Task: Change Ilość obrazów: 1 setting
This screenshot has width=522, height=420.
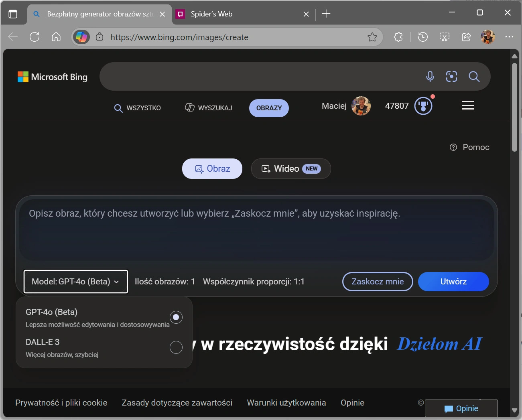Action: [165, 282]
